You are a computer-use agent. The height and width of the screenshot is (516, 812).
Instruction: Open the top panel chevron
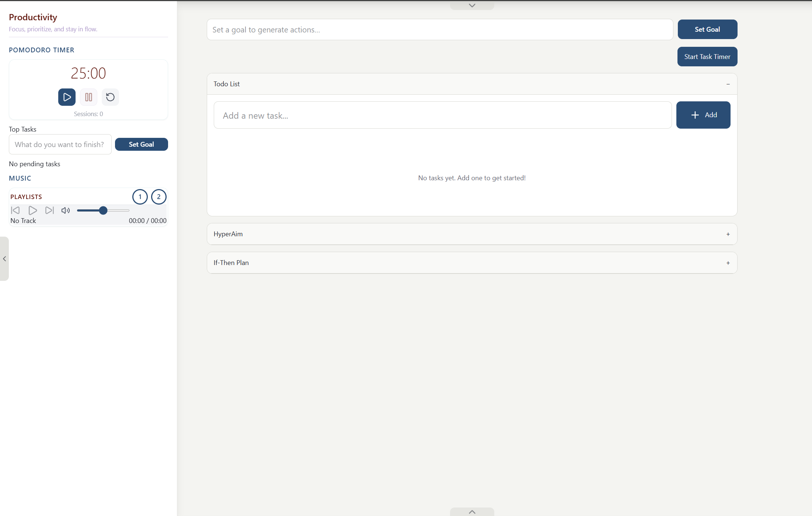pos(472,5)
